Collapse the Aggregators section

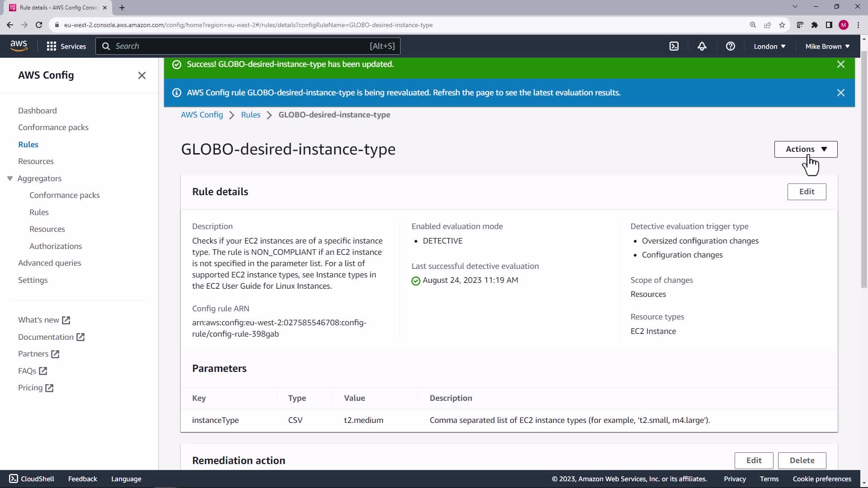pyautogui.click(x=10, y=178)
